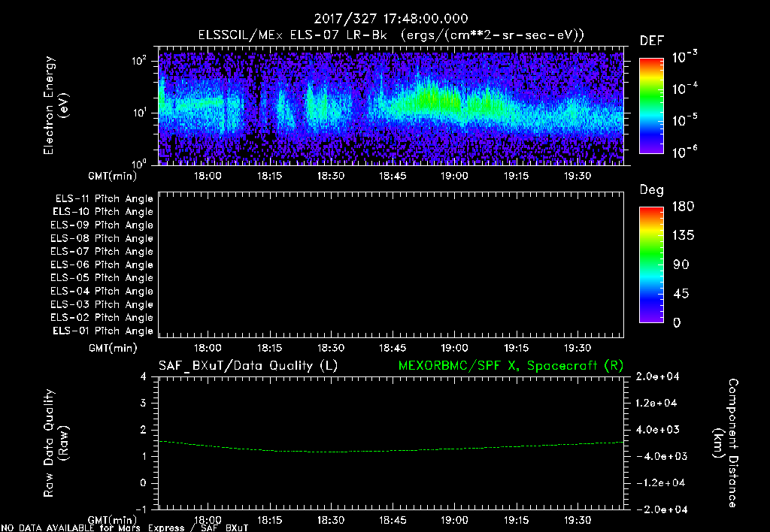Click the 18:45 label under the spectrogram
Viewport: 770px width, 532px height.
click(x=393, y=176)
